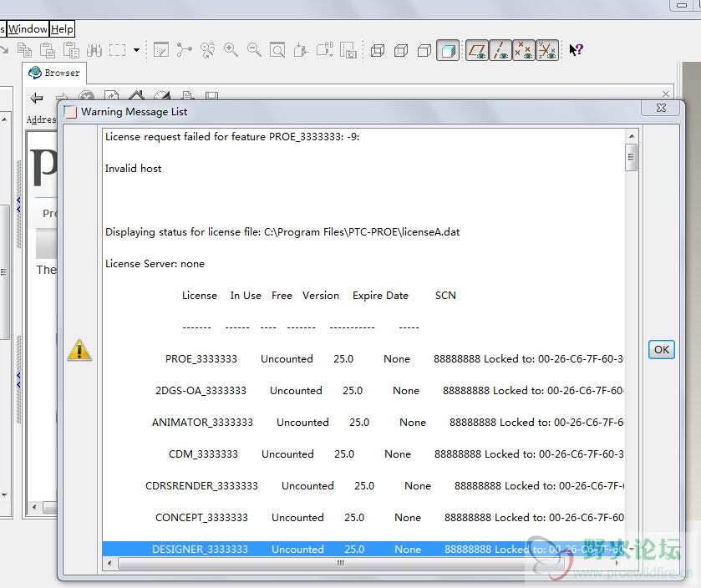Viewport: 701px width, 588px height.
Task: Click the 'Invalid host' message line
Action: click(x=133, y=169)
